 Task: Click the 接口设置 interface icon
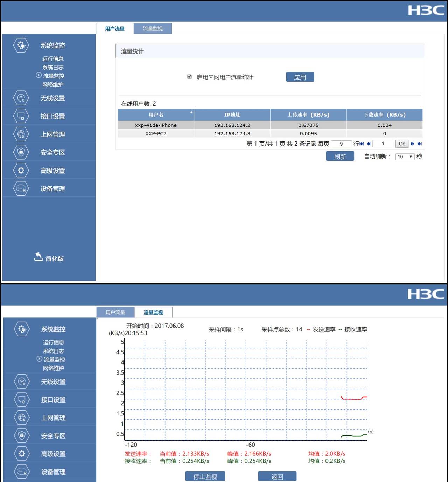pos(21,116)
